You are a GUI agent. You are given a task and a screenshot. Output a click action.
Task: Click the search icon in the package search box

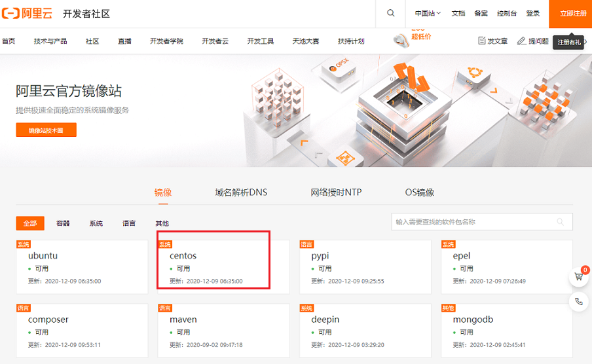click(x=561, y=222)
